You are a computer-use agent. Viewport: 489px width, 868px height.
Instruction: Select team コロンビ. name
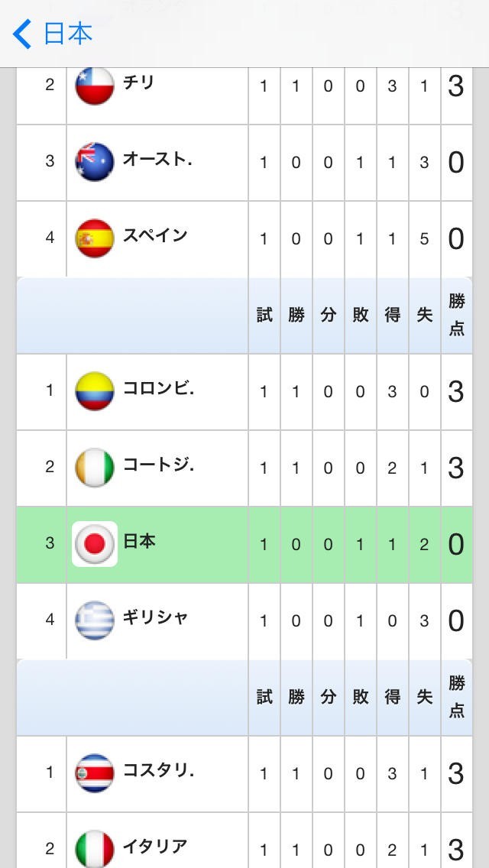tap(158, 388)
